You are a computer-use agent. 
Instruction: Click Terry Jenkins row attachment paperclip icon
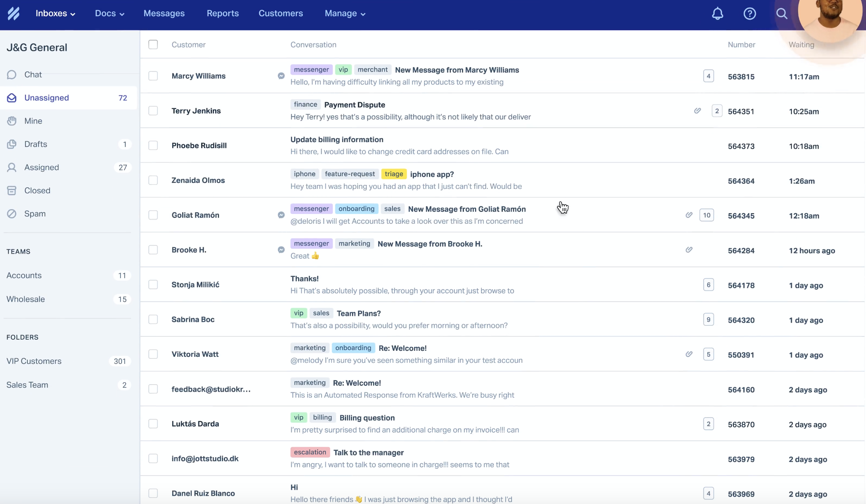click(697, 111)
